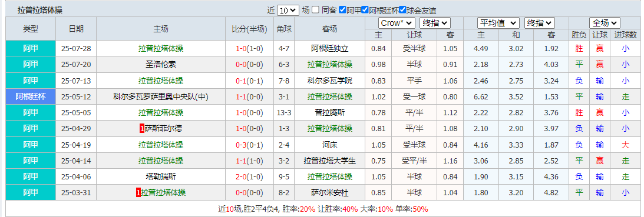
Task: Open the Crow* bookmaker dropdown
Action: pyautogui.click(x=397, y=23)
